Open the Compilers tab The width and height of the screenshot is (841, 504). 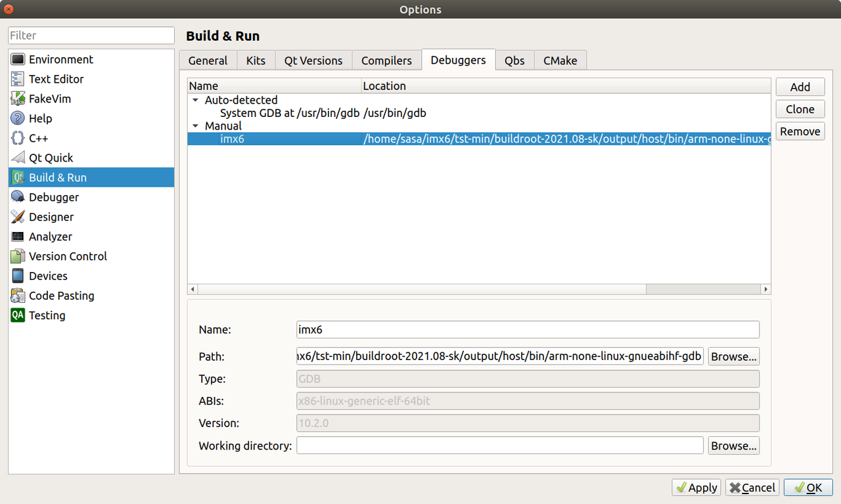point(386,60)
